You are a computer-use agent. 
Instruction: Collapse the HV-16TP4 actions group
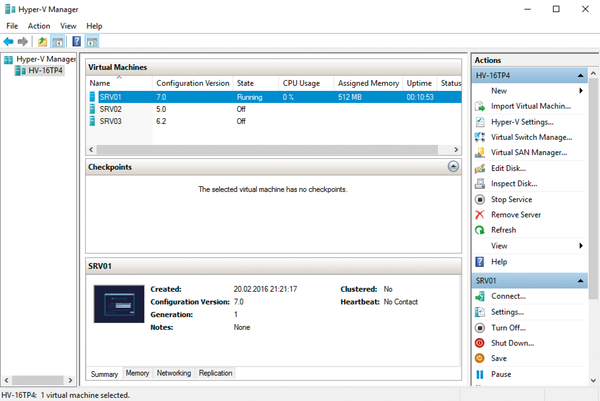click(581, 76)
